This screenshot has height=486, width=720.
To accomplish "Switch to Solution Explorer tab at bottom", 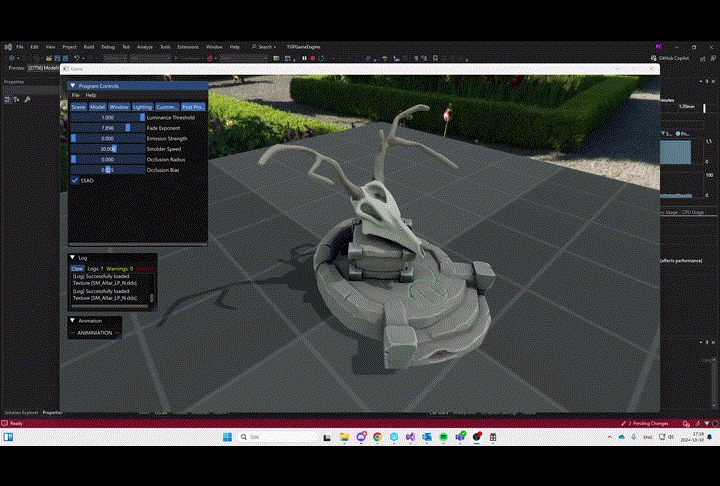I will (21, 413).
